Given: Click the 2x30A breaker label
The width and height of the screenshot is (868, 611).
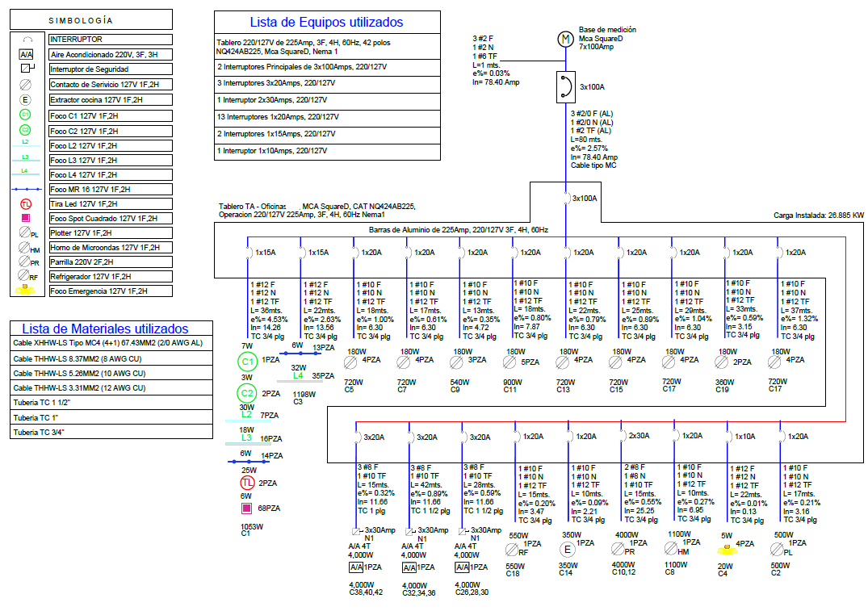Looking at the screenshot, I should point(639,436).
